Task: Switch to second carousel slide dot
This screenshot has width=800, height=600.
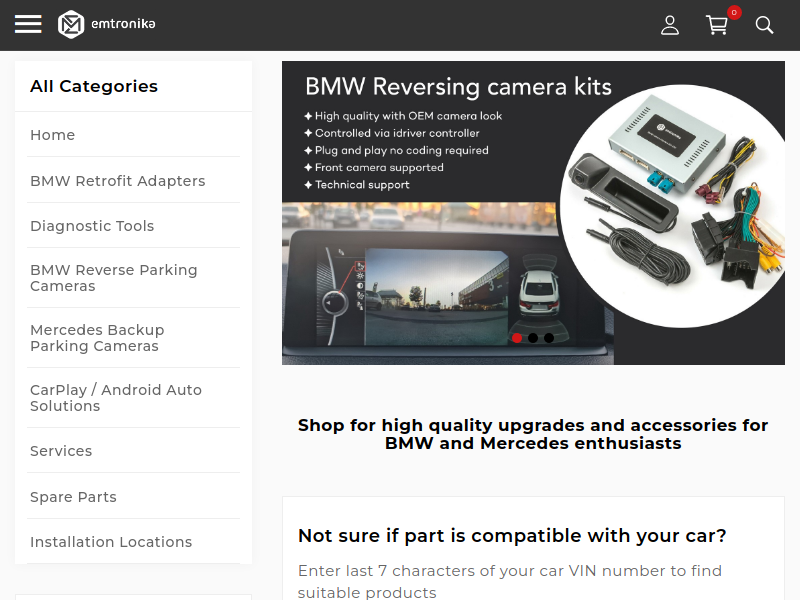Action: coord(533,338)
